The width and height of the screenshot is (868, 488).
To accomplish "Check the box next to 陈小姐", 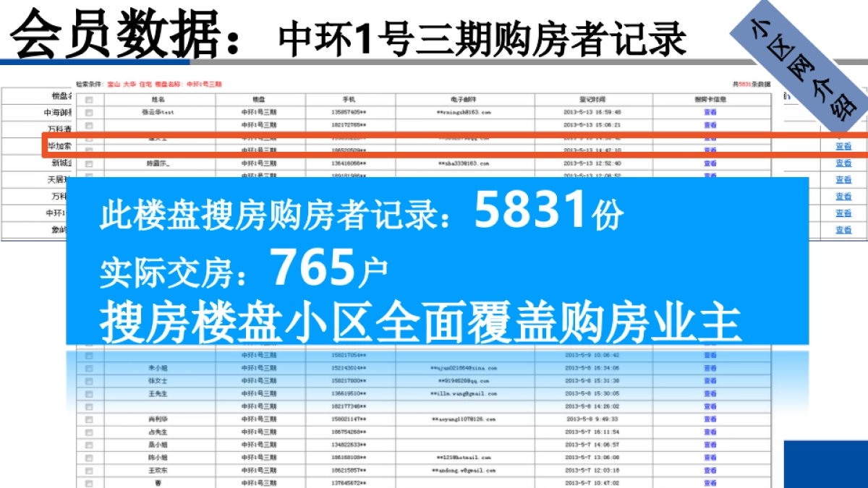I will point(87,456).
